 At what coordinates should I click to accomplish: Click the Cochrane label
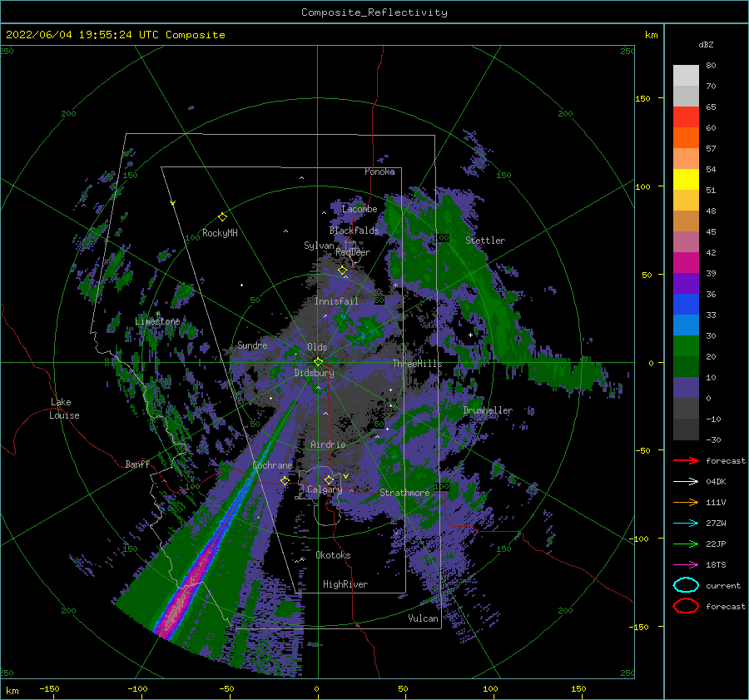tap(272, 465)
